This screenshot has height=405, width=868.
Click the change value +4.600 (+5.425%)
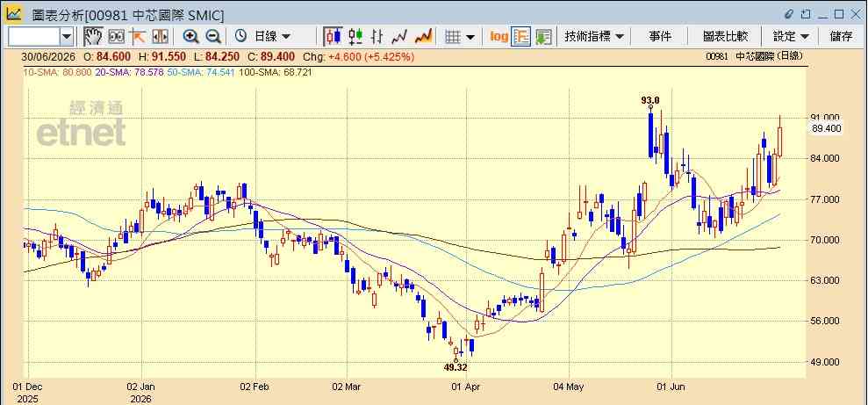pos(370,56)
